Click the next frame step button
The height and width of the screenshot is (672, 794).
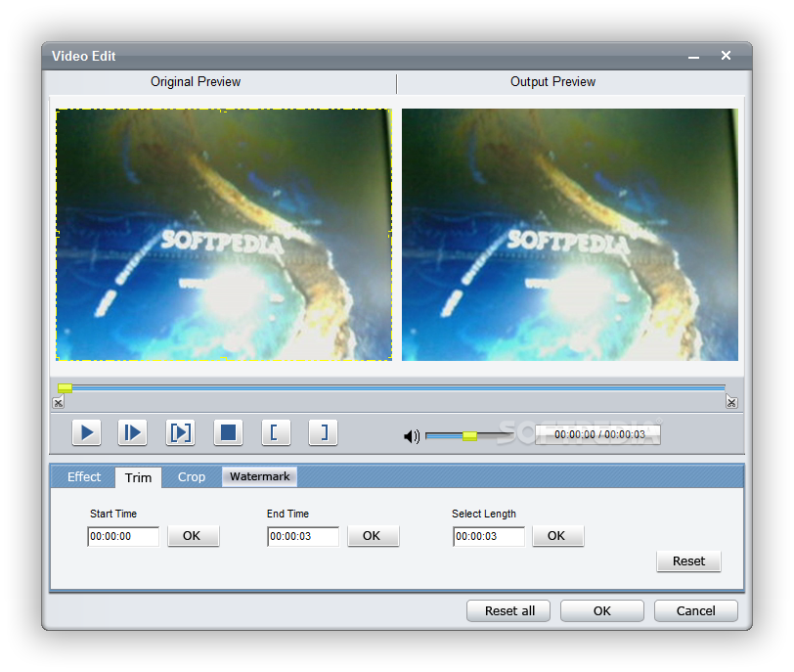click(133, 432)
